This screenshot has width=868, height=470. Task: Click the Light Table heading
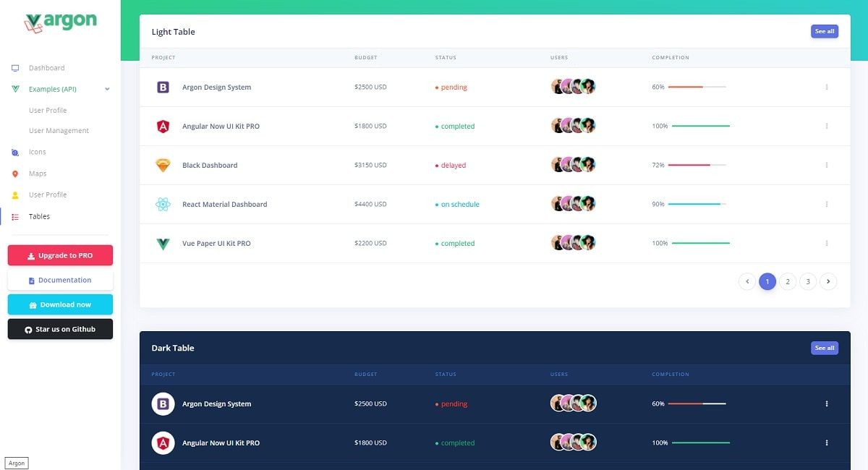pyautogui.click(x=173, y=32)
